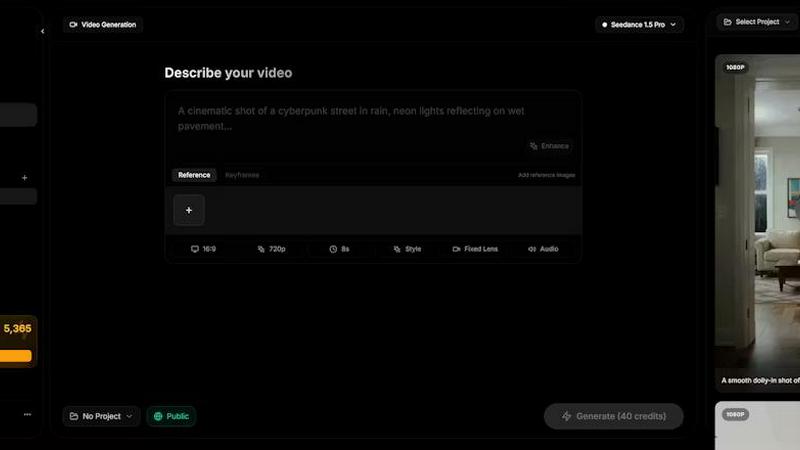
Task: Expand the No Project dropdown
Action: pyautogui.click(x=101, y=416)
